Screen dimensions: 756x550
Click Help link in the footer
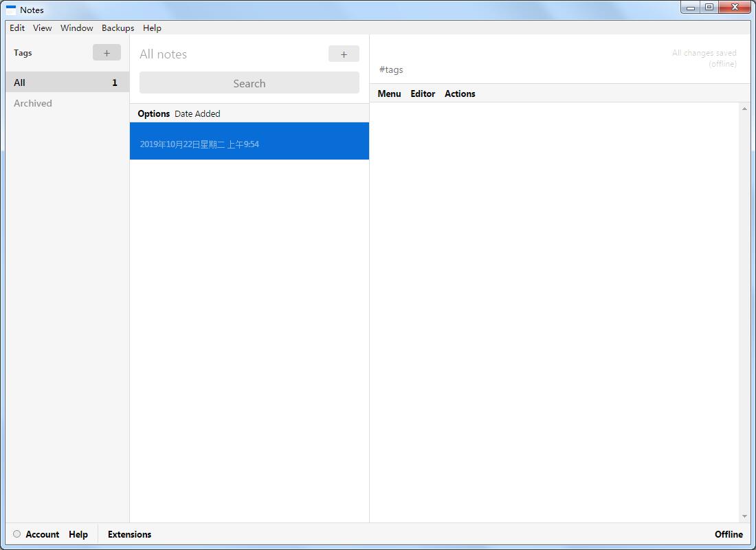pyautogui.click(x=78, y=534)
